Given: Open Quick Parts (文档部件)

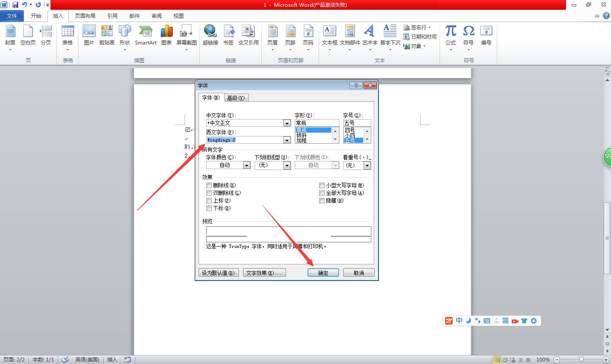Looking at the screenshot, I should [x=350, y=37].
